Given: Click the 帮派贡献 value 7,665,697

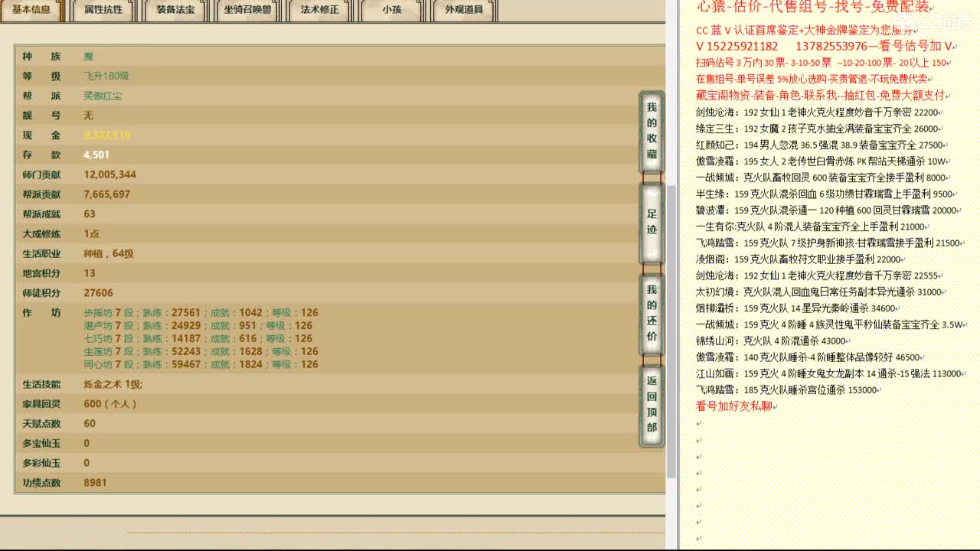Looking at the screenshot, I should click(107, 194).
